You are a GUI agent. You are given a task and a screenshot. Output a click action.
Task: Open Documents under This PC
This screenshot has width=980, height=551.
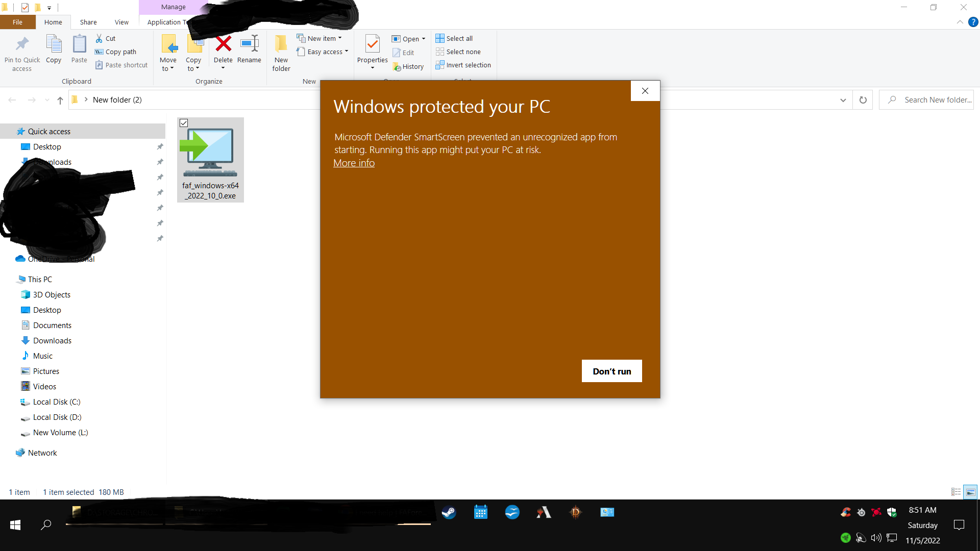(52, 325)
